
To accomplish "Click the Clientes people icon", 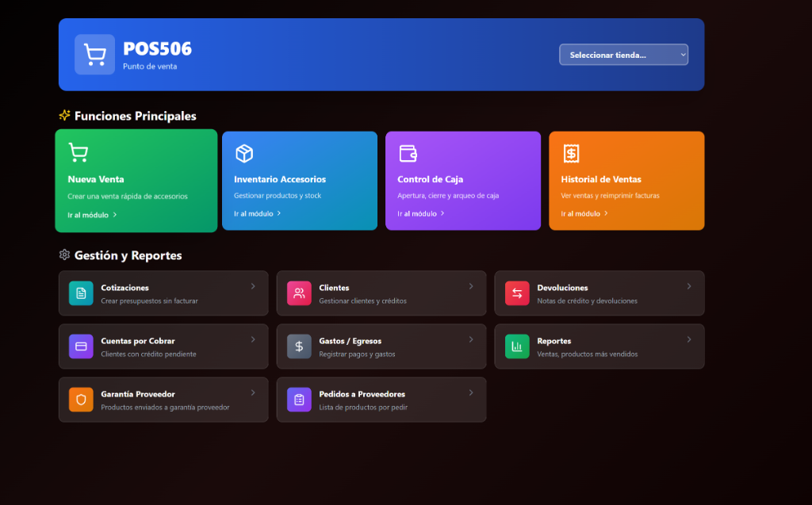I will pyautogui.click(x=299, y=293).
